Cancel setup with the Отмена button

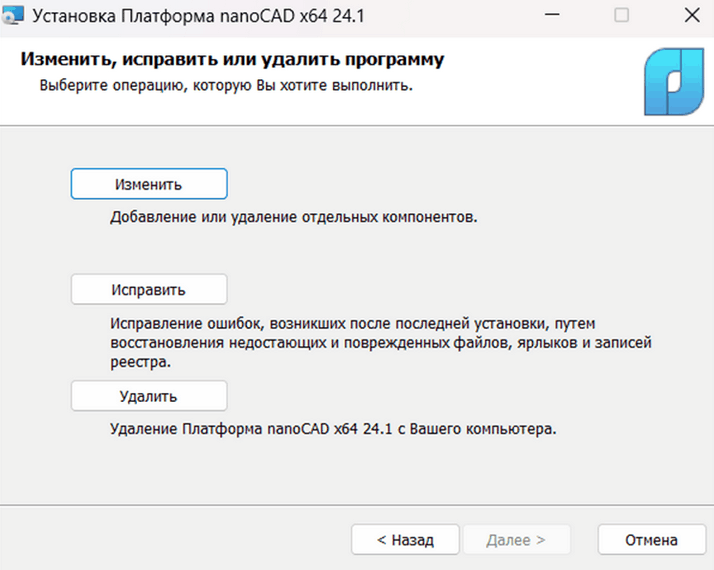point(651,540)
